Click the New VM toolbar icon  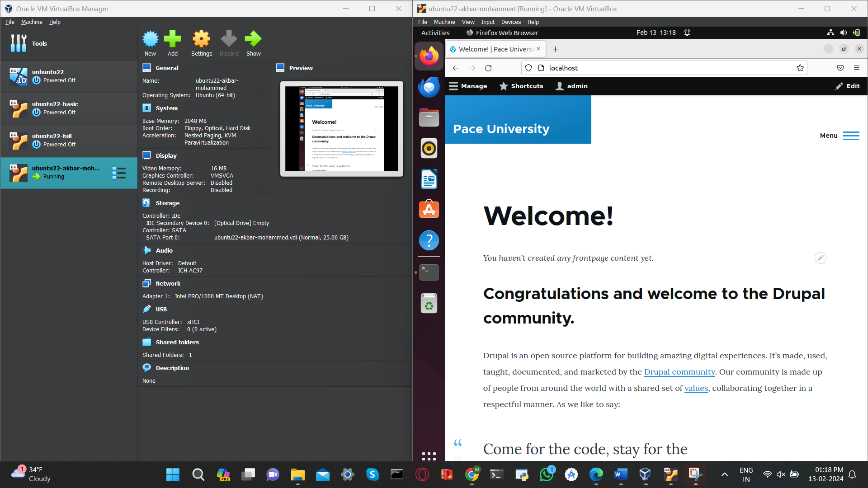(150, 43)
